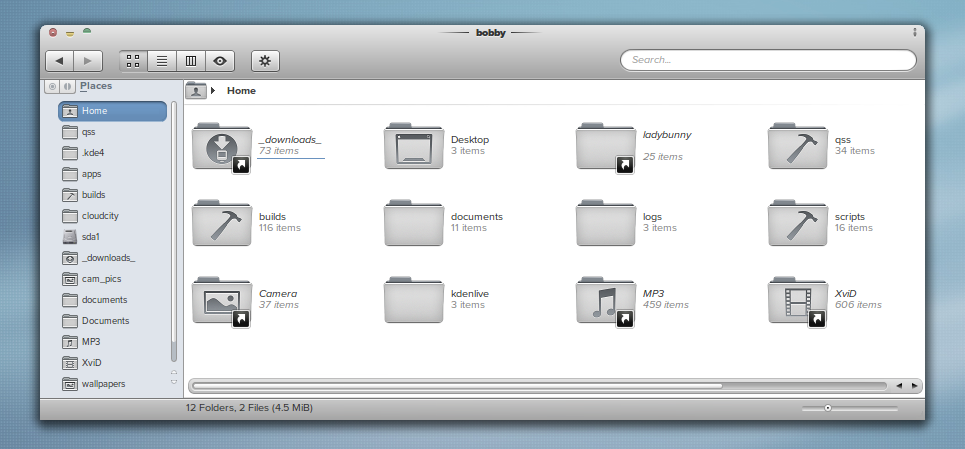Screen dimensions: 965x449
Task: Select the scripts folder icon
Action: (798, 223)
